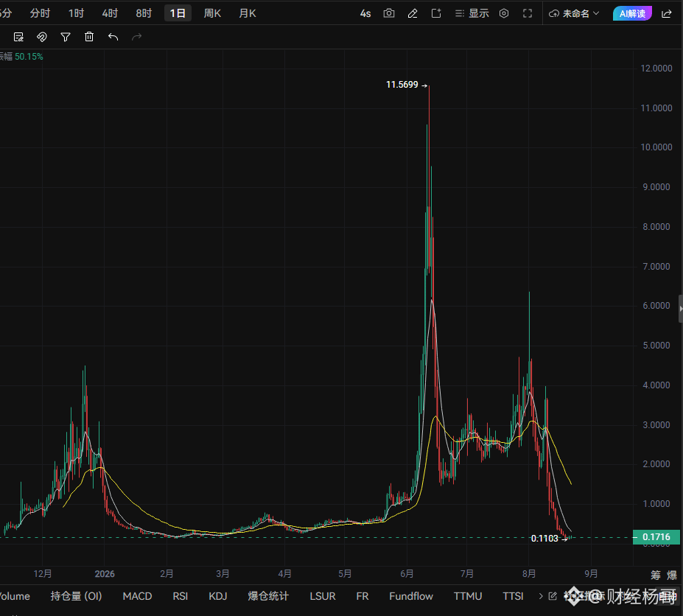683x616 pixels.
Task: Take a chart snapshot with camera icon
Action: [x=389, y=13]
